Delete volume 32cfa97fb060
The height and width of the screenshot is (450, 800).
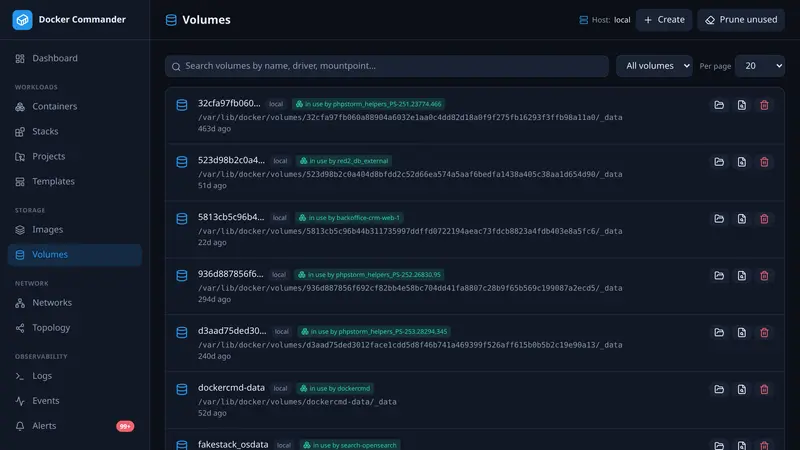(x=764, y=105)
